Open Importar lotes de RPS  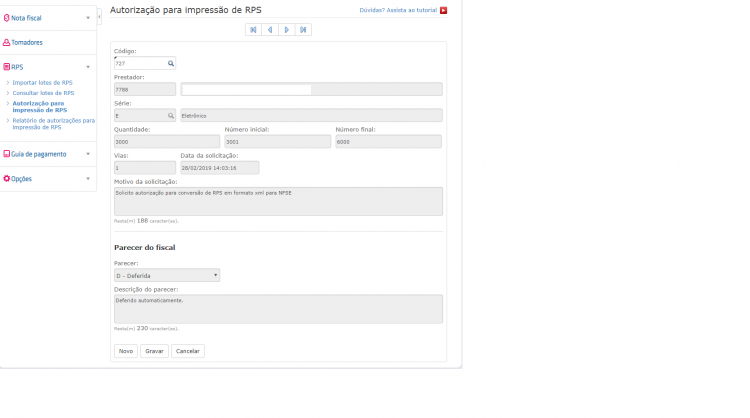(x=43, y=82)
